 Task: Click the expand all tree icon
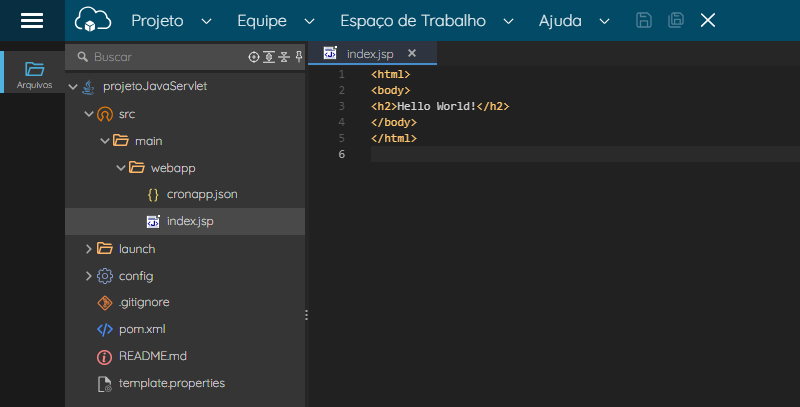(269, 57)
